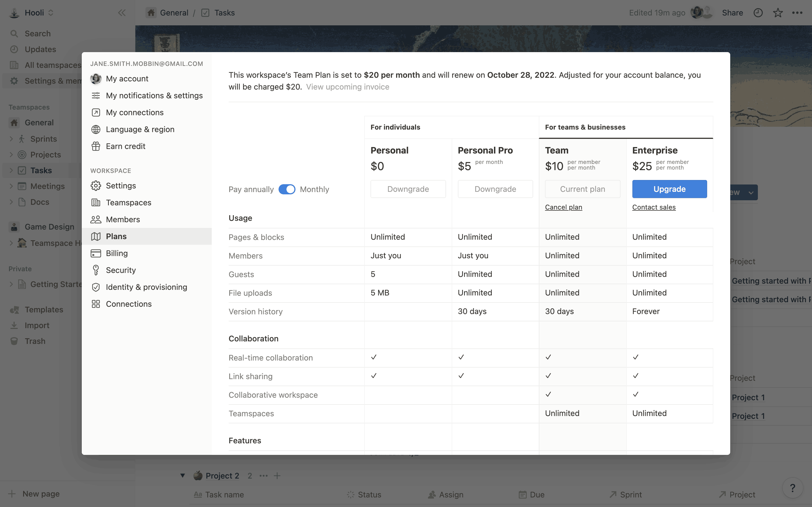
Task: Open Security settings section
Action: [120, 270]
